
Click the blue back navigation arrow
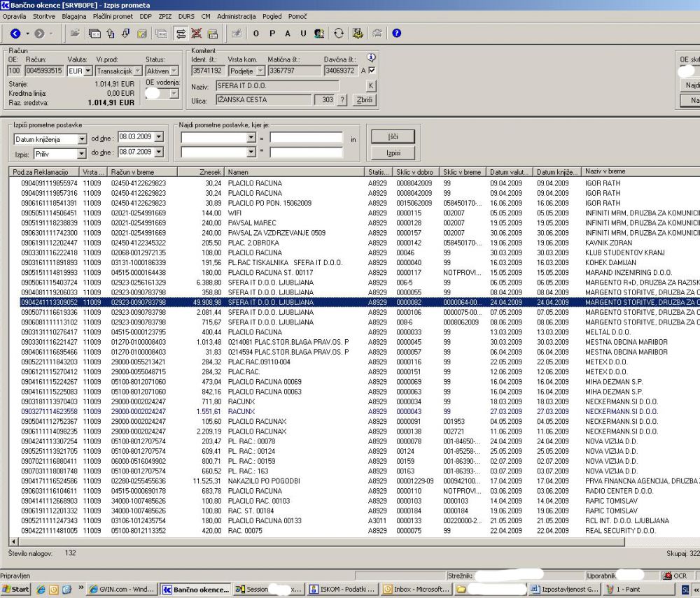(x=15, y=33)
